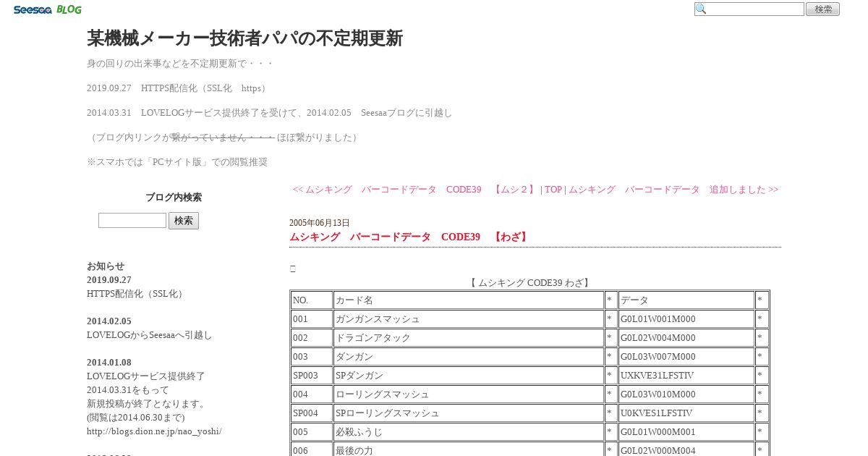Click the top 検索 button next to the magnifier field
This screenshot has width=868, height=456.
point(822,9)
